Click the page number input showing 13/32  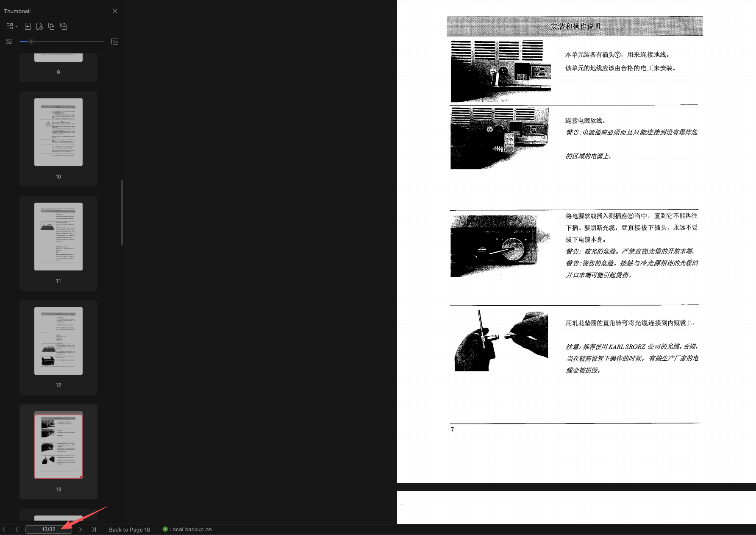point(48,529)
